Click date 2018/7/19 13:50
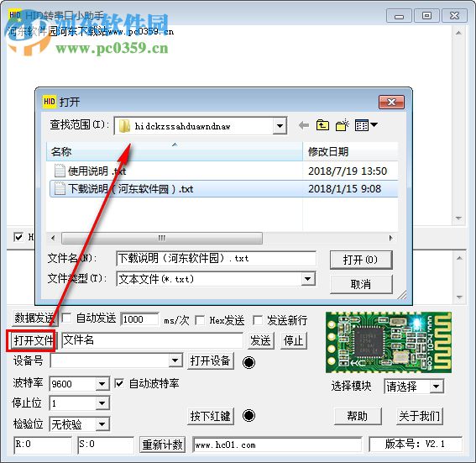 coord(348,171)
